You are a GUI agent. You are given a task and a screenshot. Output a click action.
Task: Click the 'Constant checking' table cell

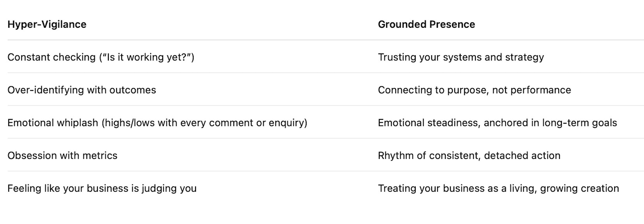pyautogui.click(x=101, y=57)
